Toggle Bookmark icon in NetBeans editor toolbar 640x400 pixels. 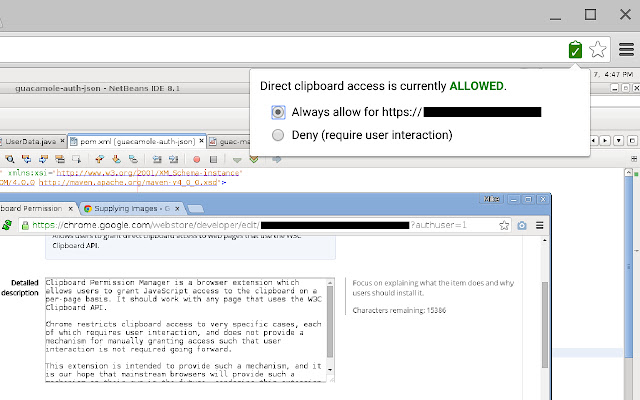click(133, 159)
